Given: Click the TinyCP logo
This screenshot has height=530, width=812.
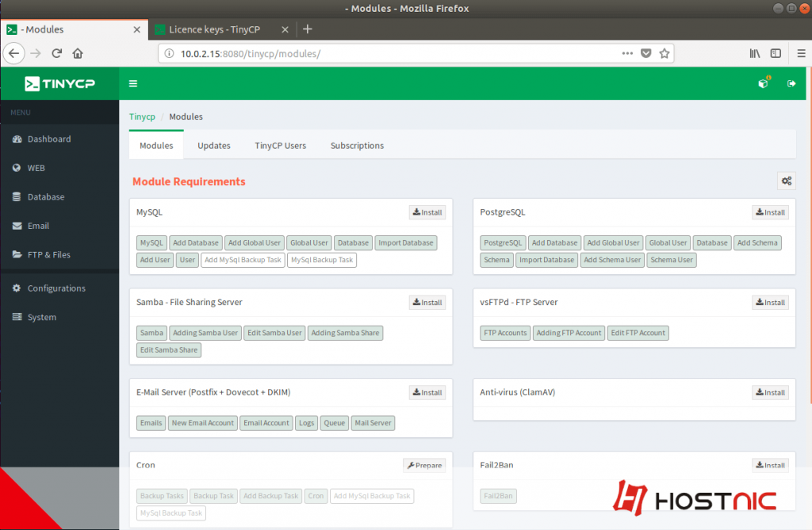Looking at the screenshot, I should (59, 83).
